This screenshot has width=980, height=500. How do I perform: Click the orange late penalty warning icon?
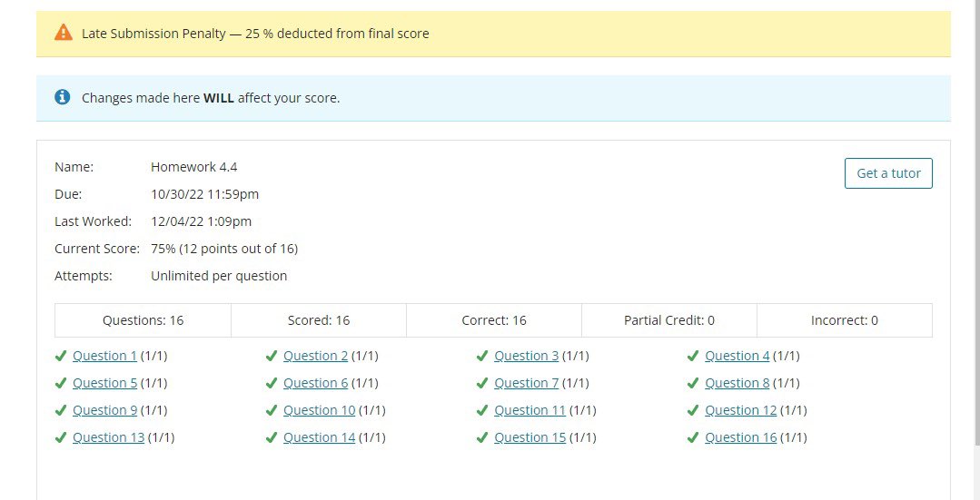tap(64, 33)
